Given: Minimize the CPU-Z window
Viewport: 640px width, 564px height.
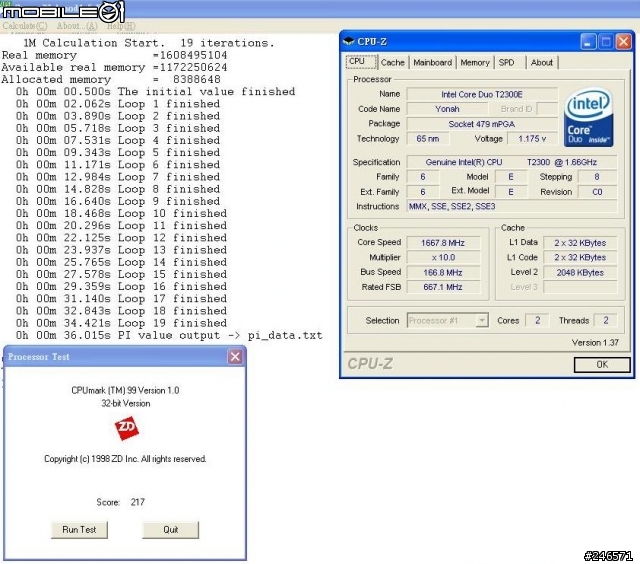Looking at the screenshot, I should tap(588, 42).
